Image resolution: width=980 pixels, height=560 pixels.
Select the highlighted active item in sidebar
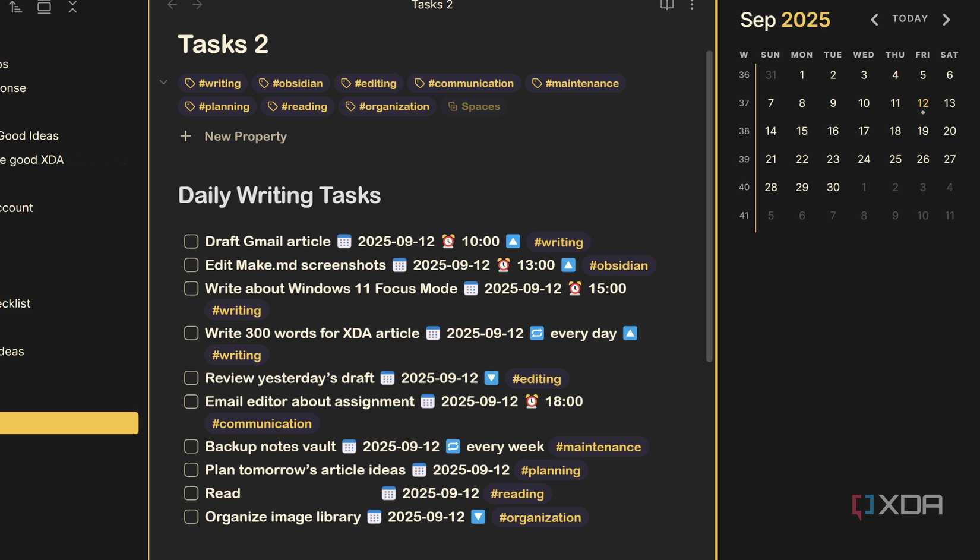coord(69,423)
